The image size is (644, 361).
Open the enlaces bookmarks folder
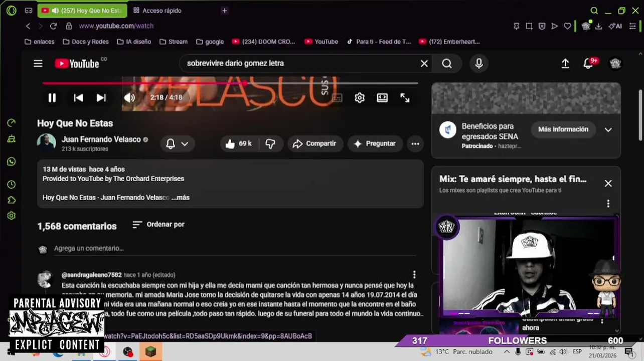(40, 42)
